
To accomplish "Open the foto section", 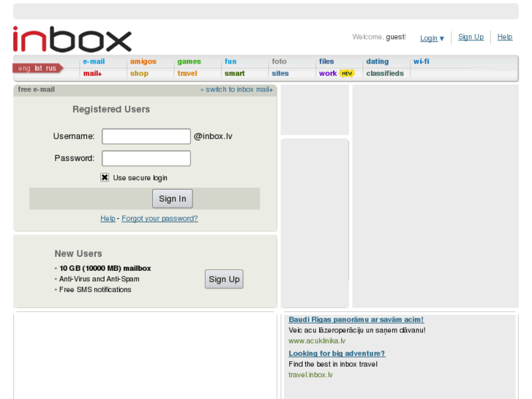I will 280,61.
